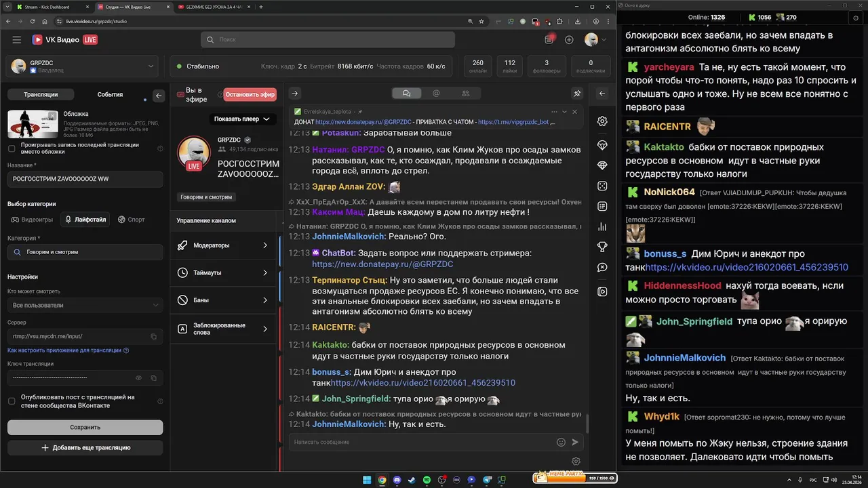Copy the server URL

click(153, 336)
